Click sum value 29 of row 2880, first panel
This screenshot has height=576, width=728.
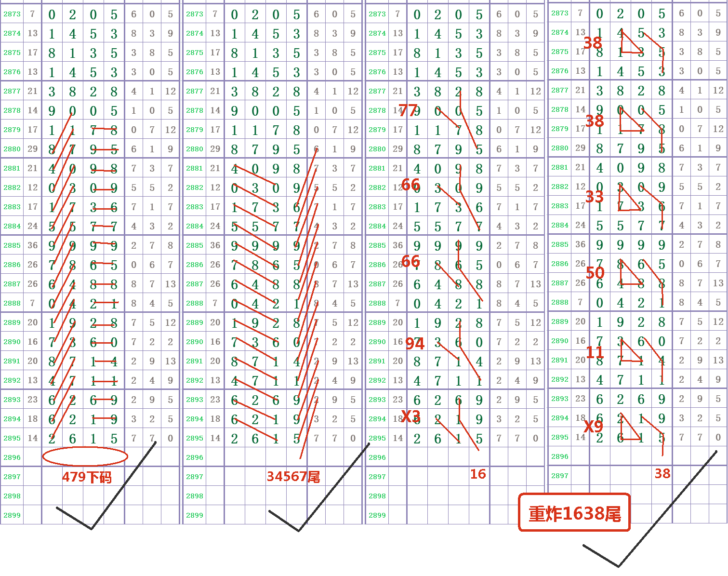32,149
